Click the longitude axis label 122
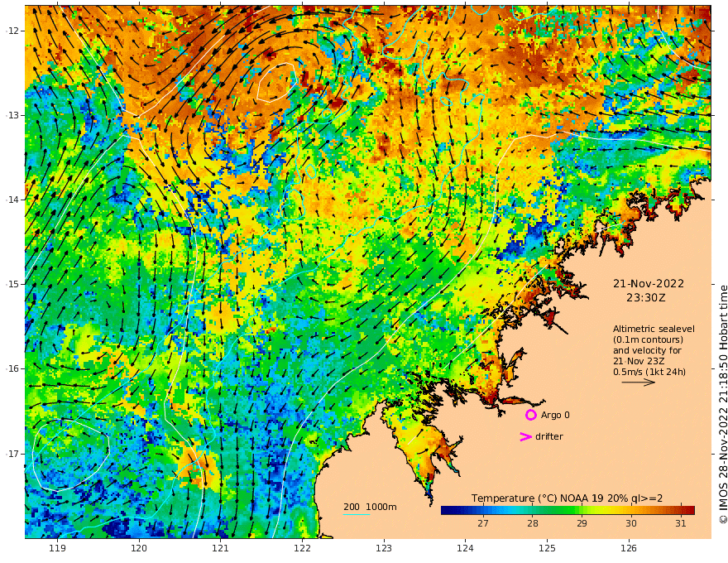This screenshot has width=728, height=563. [x=302, y=548]
